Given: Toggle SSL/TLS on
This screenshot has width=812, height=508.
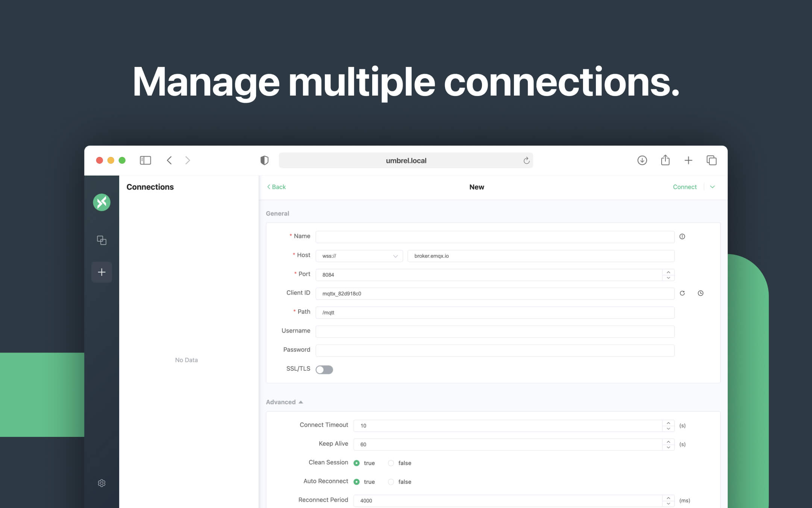Looking at the screenshot, I should pos(324,370).
